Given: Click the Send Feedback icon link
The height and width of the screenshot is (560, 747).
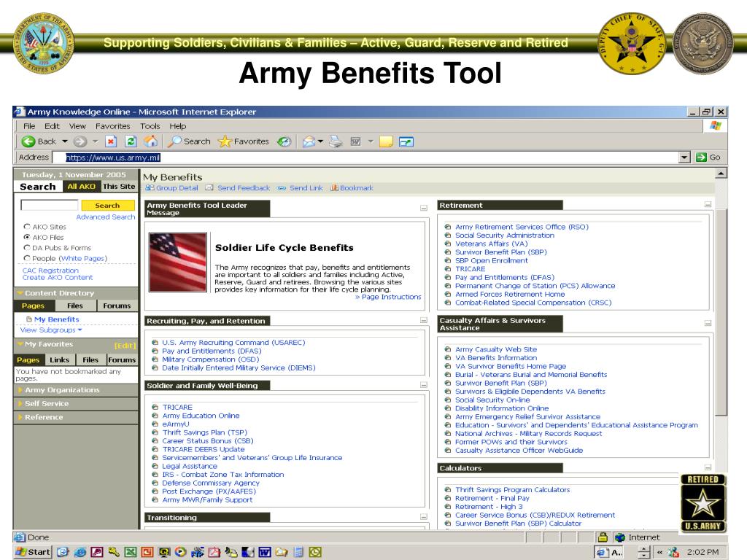Looking at the screenshot, I should (x=238, y=188).
